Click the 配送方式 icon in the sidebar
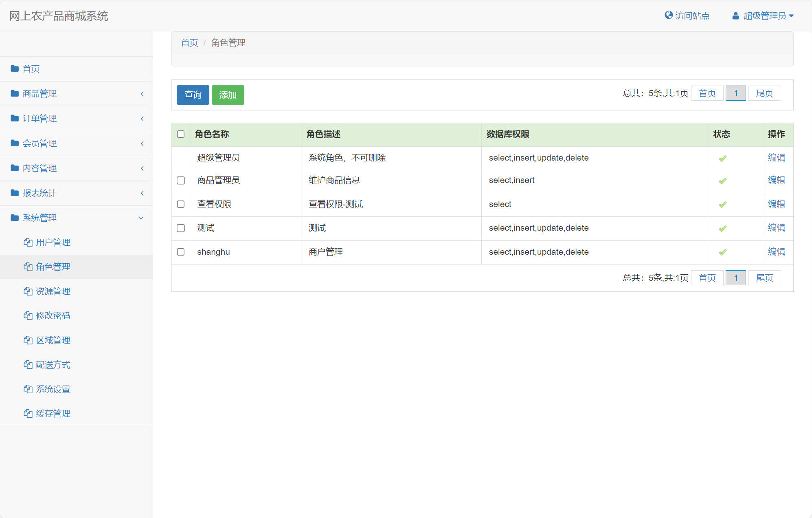Screen dimensions: 812x518 point(28,364)
